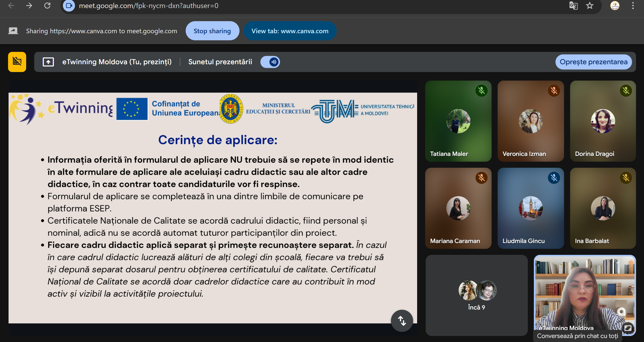
Task: Click Veronica Izman's muted microphone indicator
Action: (x=554, y=91)
